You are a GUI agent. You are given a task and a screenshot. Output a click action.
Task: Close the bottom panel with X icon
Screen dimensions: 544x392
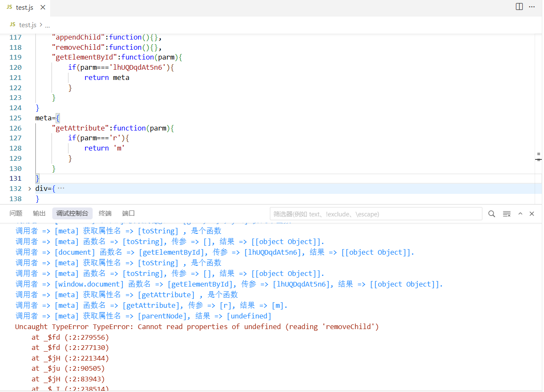[x=532, y=214]
